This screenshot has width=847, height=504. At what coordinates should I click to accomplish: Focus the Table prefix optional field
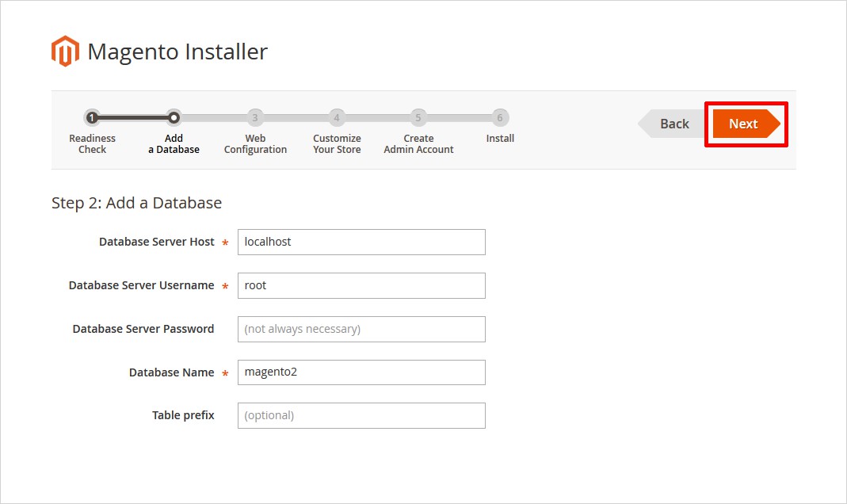pyautogui.click(x=361, y=415)
